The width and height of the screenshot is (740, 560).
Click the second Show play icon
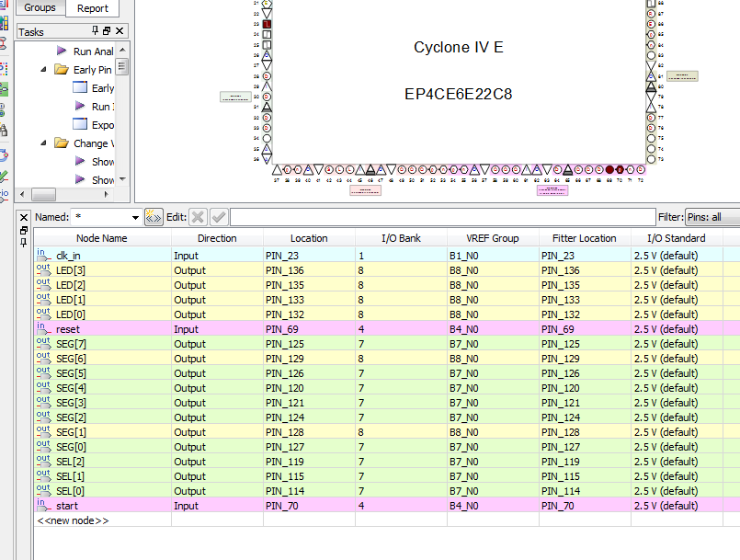pyautogui.click(x=80, y=179)
